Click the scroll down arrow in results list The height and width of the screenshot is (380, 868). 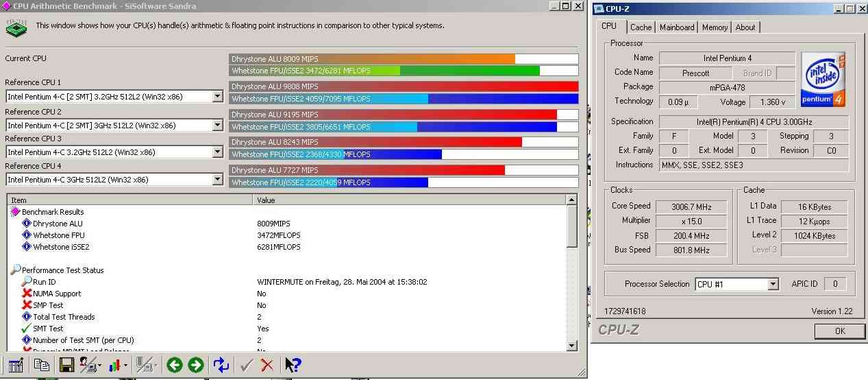571,345
